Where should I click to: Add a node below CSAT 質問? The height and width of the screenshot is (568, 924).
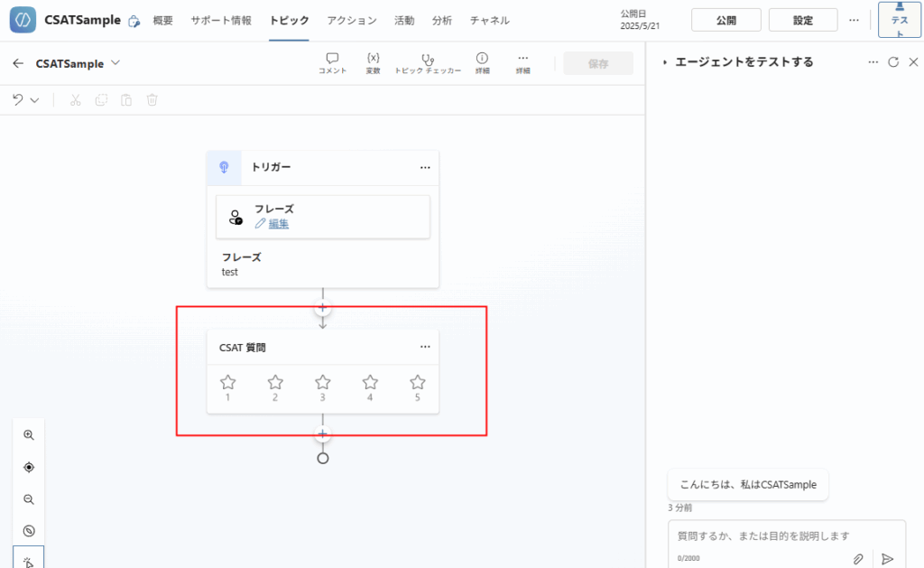[x=322, y=434]
